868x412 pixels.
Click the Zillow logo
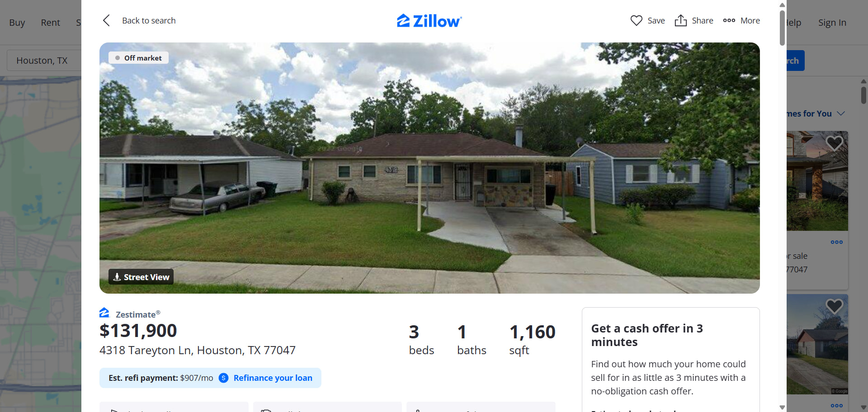pos(429,21)
